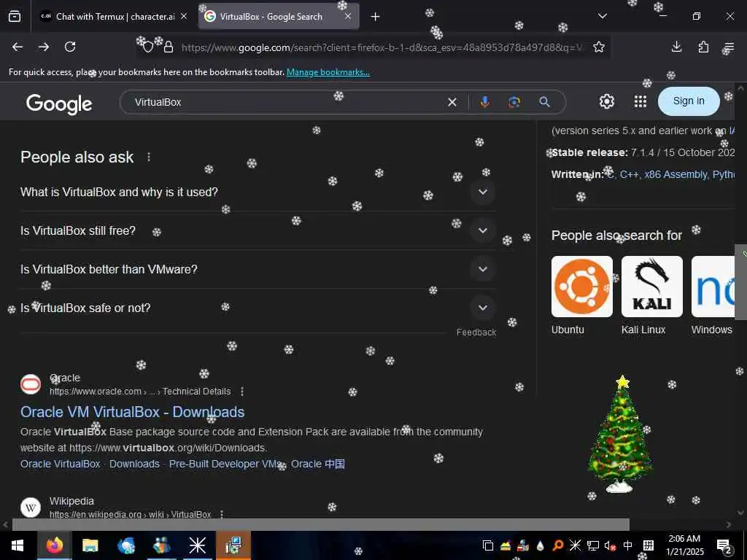Open the Oracle VirtualBox sitelink
The image size is (747, 560).
click(x=60, y=464)
